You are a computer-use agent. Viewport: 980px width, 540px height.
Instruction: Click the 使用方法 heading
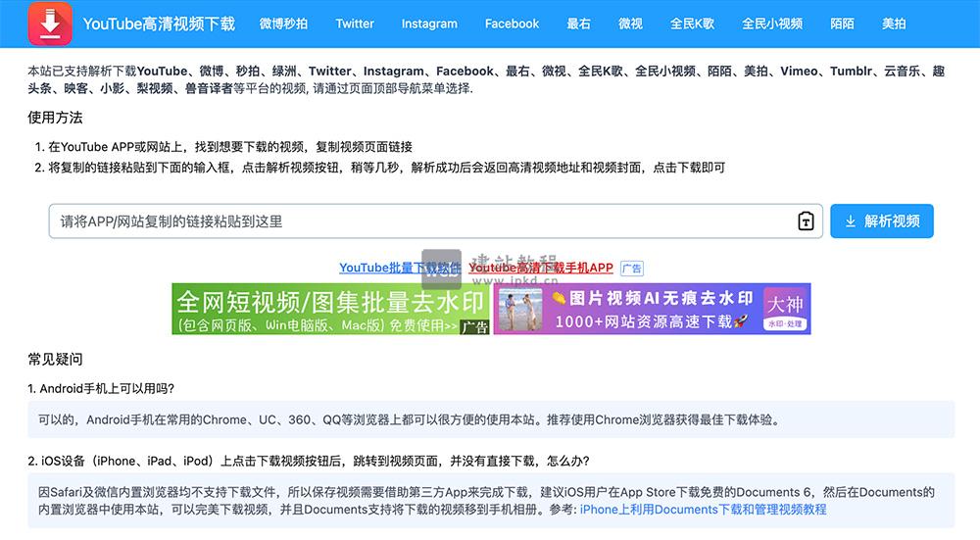[55, 118]
